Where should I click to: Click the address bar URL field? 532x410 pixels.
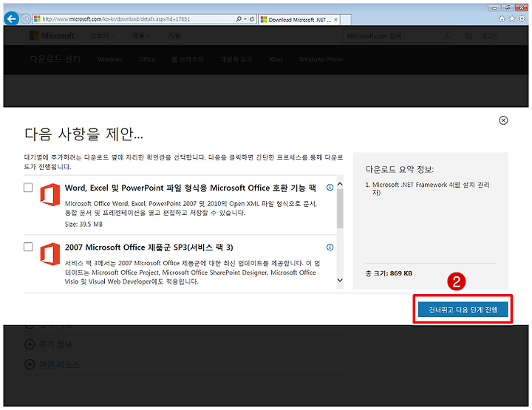coord(134,19)
